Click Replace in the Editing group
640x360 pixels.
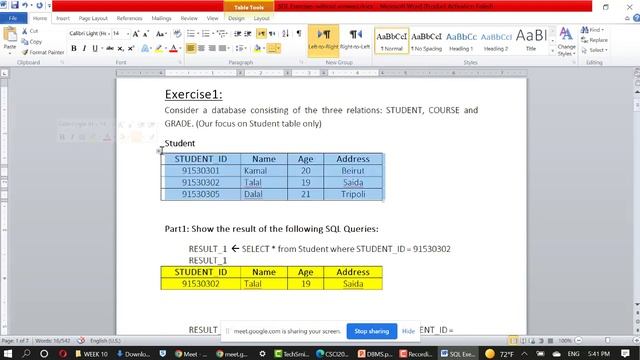595,40
